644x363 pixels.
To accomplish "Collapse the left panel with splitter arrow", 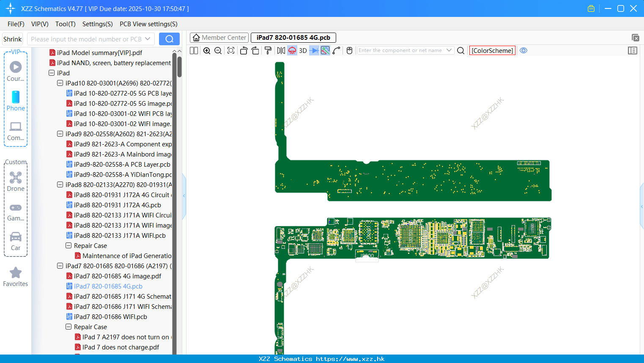I will [x=184, y=195].
